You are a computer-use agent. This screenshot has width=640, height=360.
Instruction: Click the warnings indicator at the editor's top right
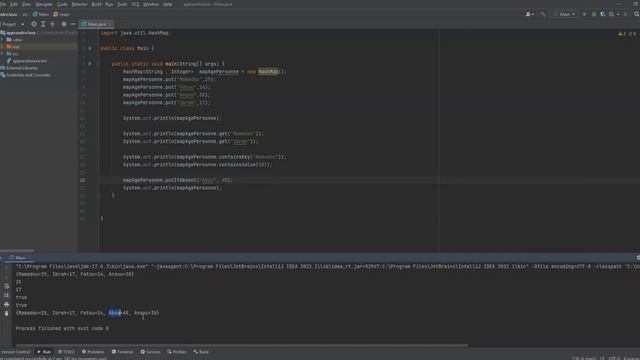pos(627,34)
